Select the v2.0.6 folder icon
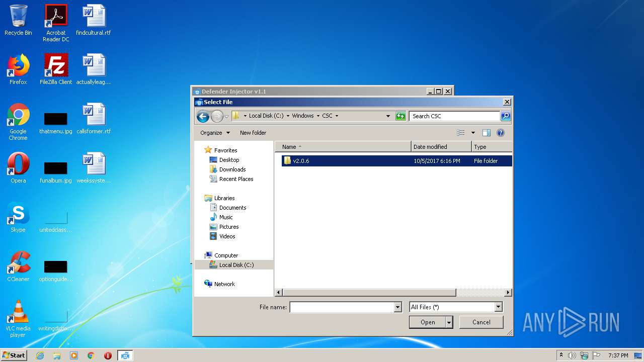Viewport: 644px width, 362px height. 287,160
